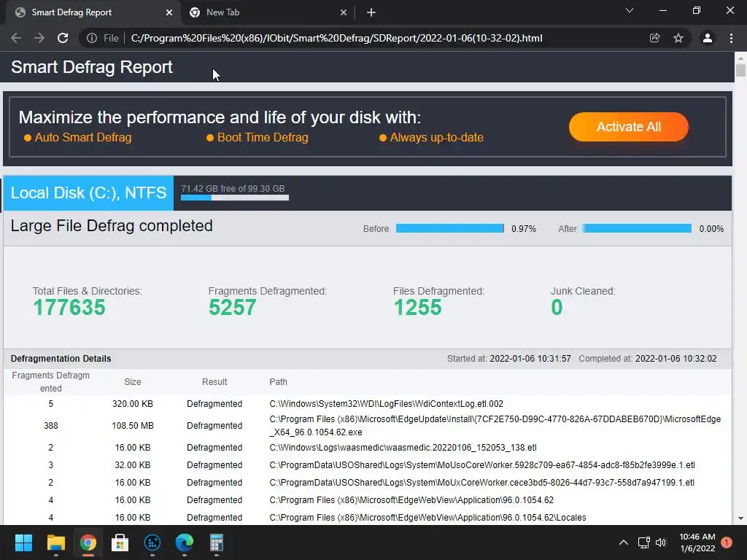Click the scrollbar down arrow
Viewport: 747px width, 560px height.
(740, 518)
